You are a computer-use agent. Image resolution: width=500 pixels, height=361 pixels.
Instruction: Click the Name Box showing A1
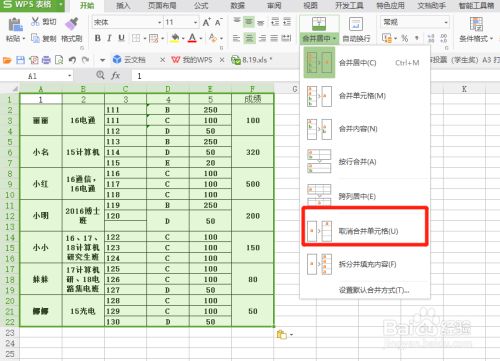36,76
